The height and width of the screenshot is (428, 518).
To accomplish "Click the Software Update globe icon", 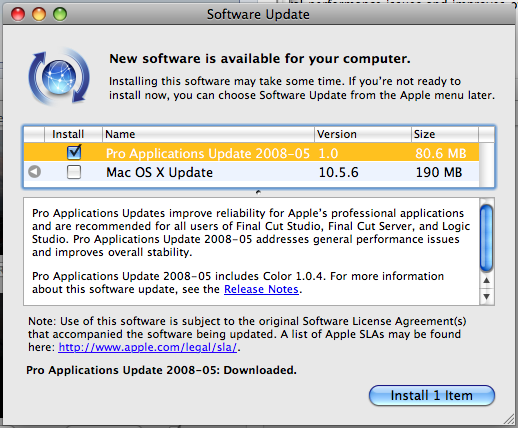I will [x=59, y=77].
